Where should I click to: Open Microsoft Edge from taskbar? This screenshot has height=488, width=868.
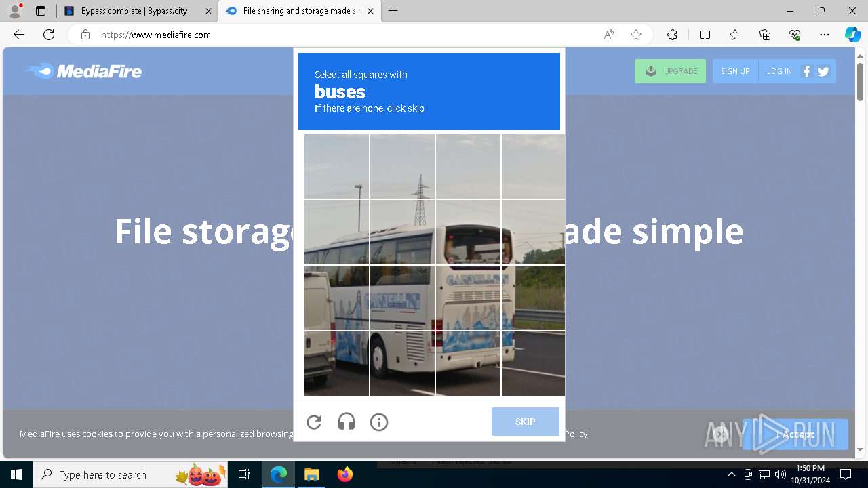click(x=279, y=475)
